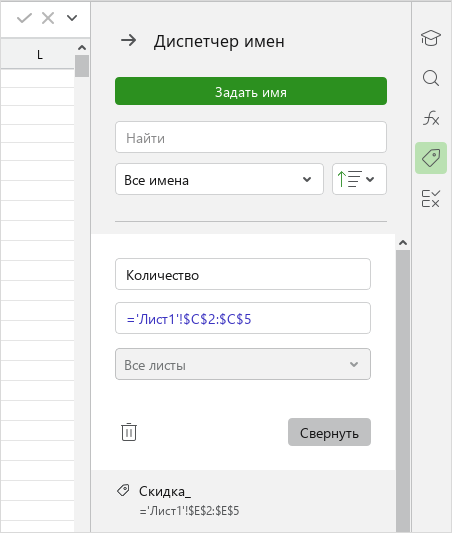The width and height of the screenshot is (452, 533).
Task: Select column L header
Action: click(37, 54)
